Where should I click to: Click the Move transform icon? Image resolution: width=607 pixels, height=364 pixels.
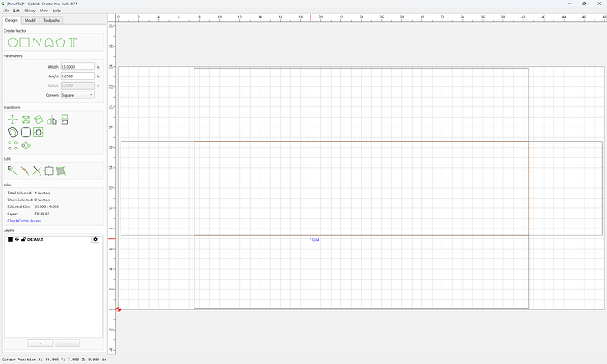[x=13, y=120]
